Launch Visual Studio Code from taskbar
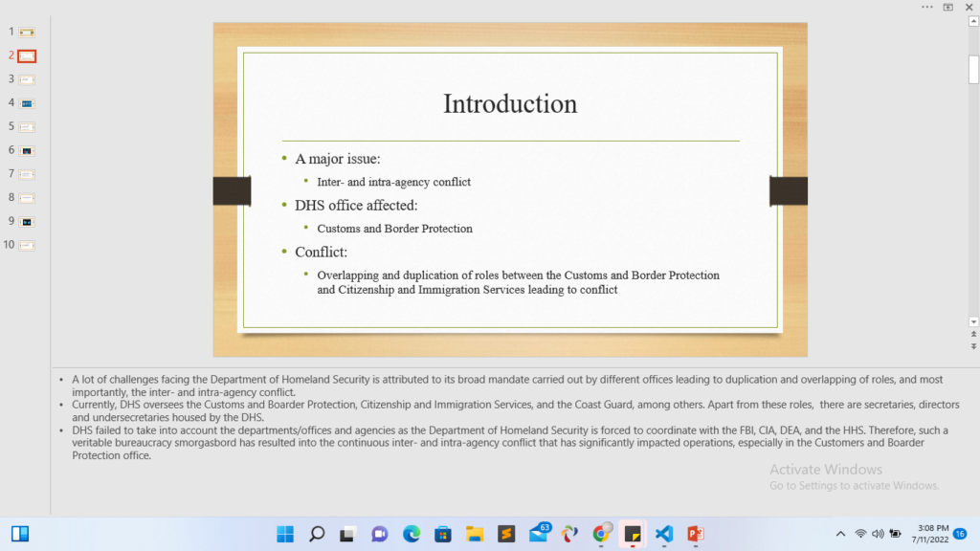 click(664, 534)
